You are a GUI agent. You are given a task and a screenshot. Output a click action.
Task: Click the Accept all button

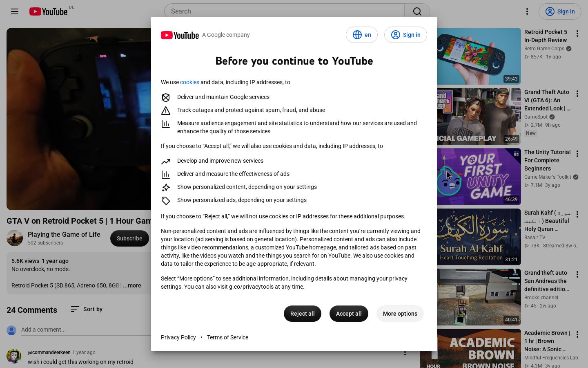(x=349, y=314)
